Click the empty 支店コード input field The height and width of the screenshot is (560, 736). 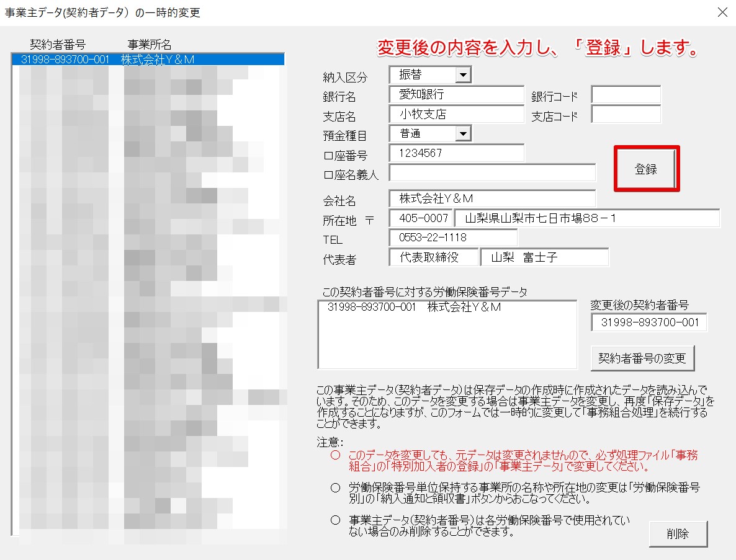tap(626, 114)
